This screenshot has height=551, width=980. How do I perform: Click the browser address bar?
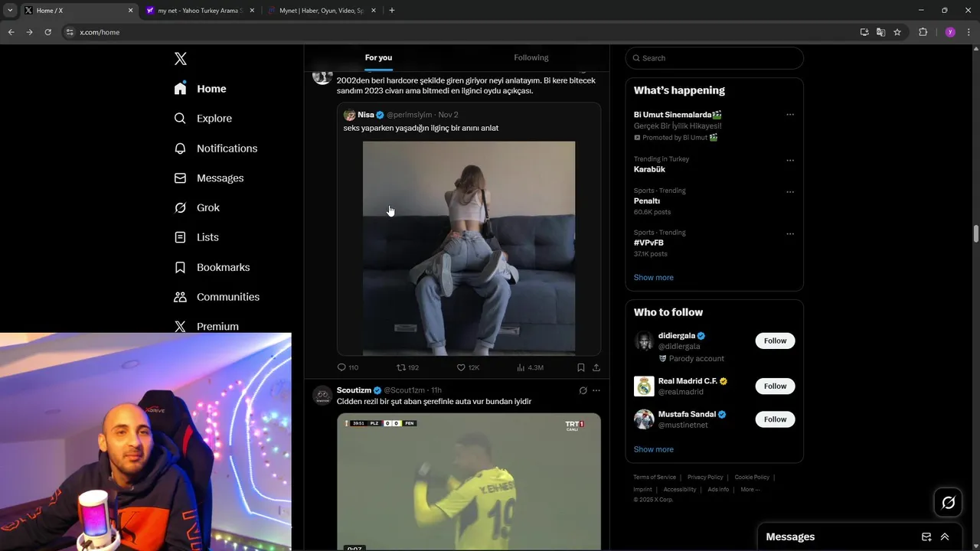(x=459, y=32)
